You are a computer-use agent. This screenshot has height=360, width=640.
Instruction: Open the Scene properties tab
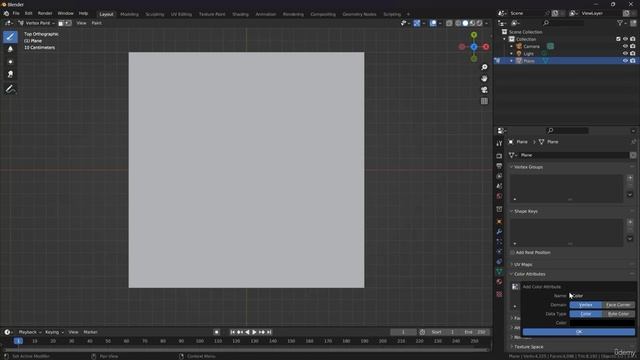point(499,186)
